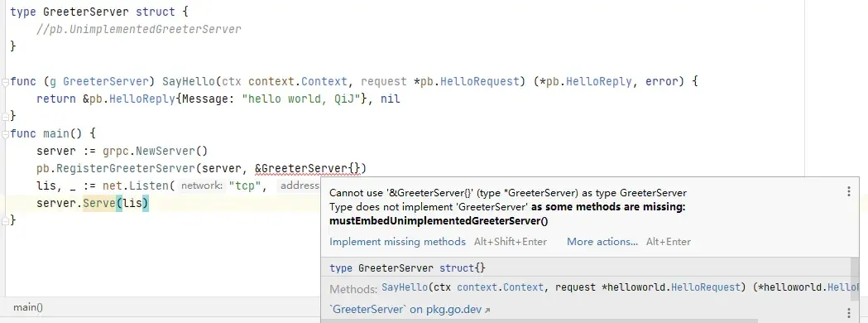Click the Implement missing methods quick fix
Screen dimensions: 868x323
point(397,242)
